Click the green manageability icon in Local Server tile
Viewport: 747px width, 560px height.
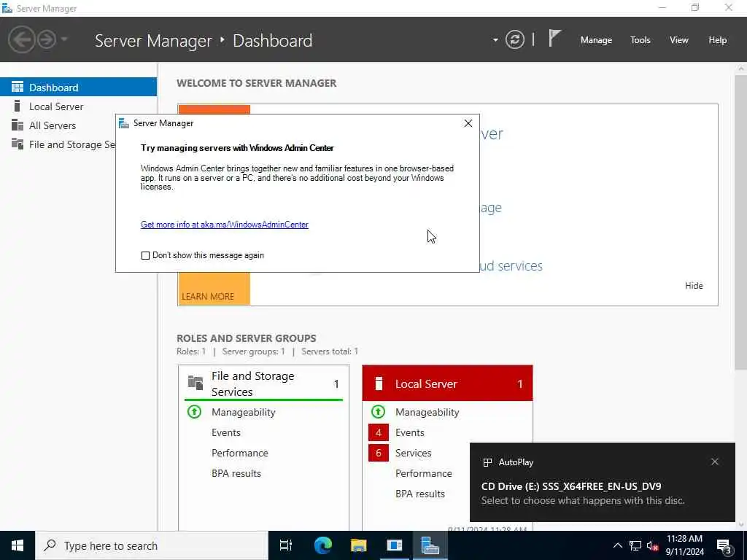tap(379, 411)
